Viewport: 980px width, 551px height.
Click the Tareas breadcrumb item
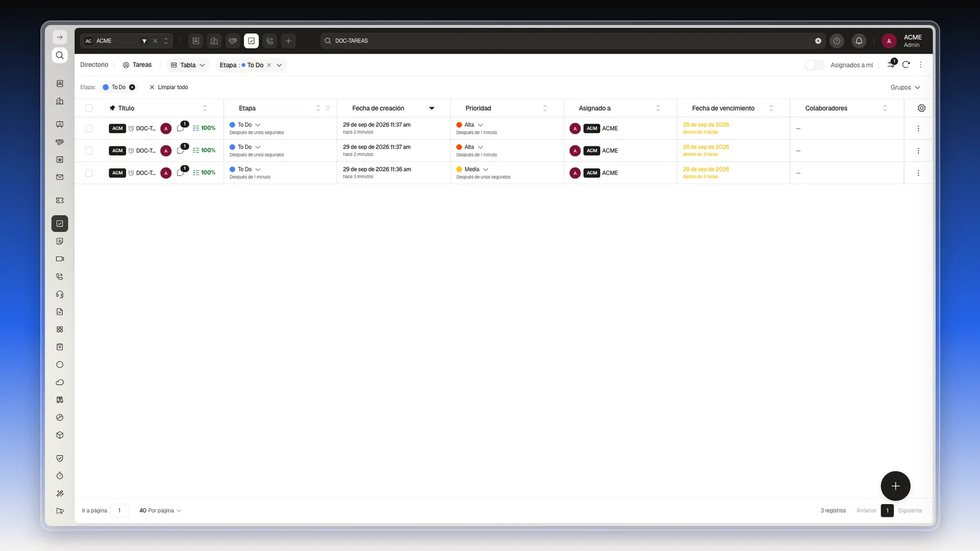[x=137, y=65]
